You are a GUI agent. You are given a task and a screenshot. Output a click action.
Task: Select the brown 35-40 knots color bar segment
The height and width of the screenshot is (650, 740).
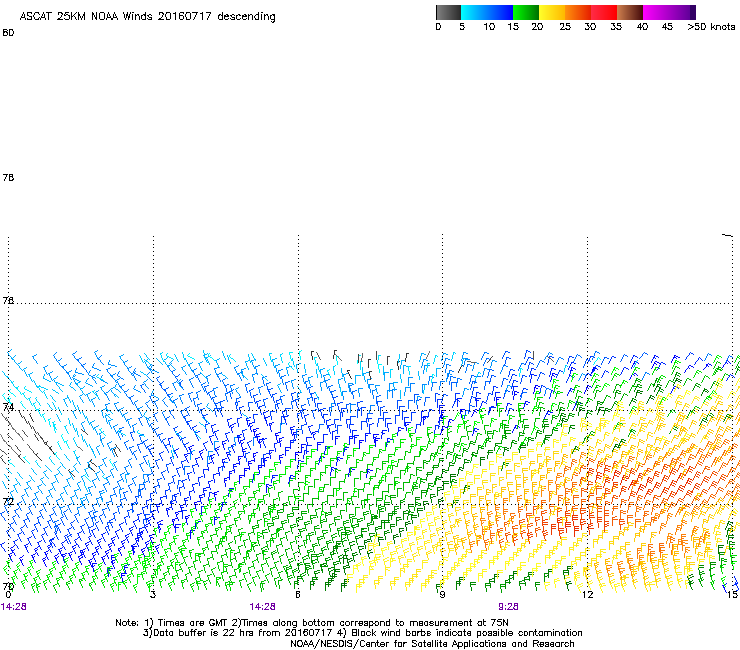point(630,12)
